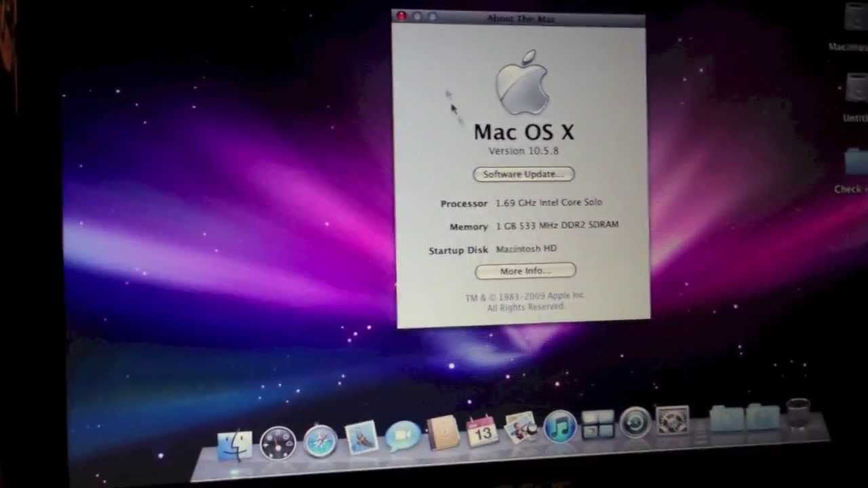
Task: Click the Apple Inc. copyright notice
Action: click(525, 301)
